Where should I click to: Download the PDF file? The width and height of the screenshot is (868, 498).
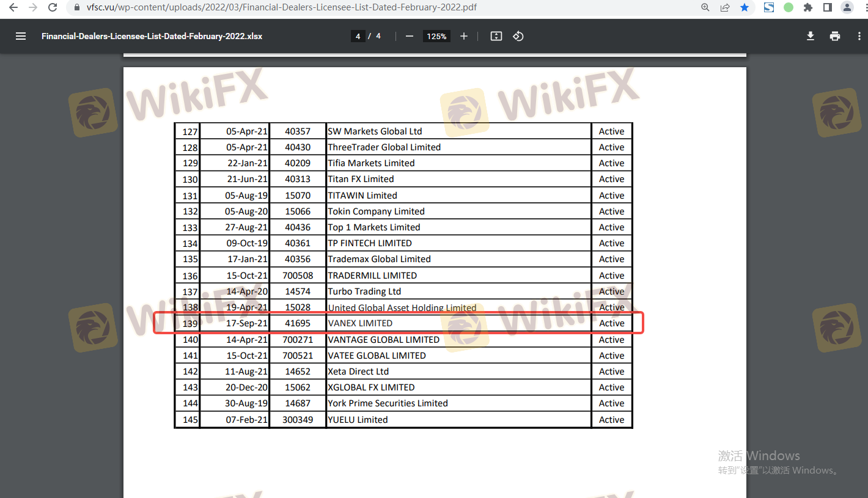(x=811, y=36)
